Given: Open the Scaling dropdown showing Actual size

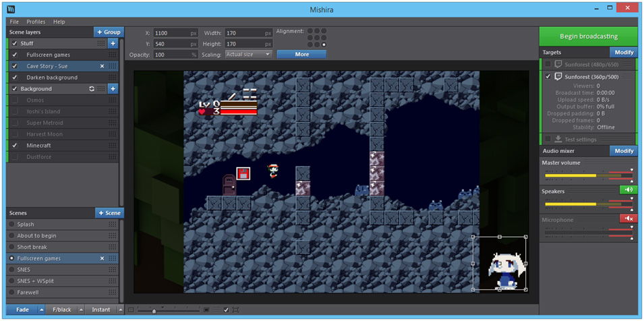Looking at the screenshot, I should coord(248,54).
